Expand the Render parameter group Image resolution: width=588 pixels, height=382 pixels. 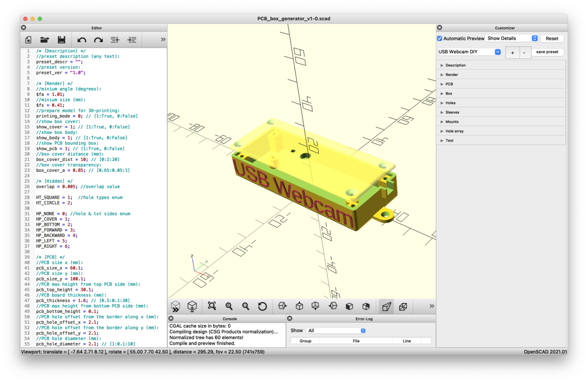coord(501,74)
